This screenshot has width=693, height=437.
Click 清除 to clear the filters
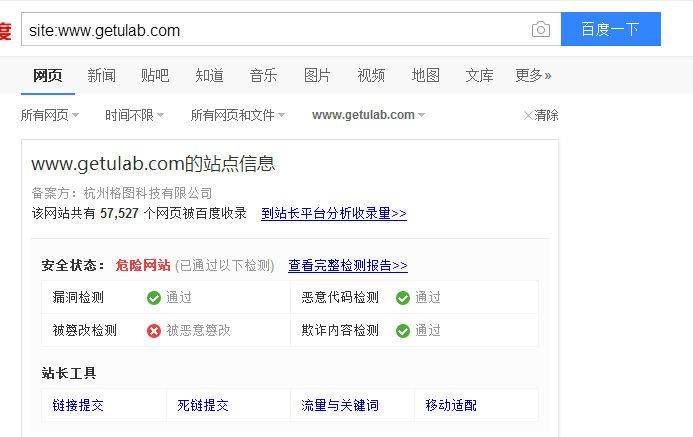click(x=541, y=115)
